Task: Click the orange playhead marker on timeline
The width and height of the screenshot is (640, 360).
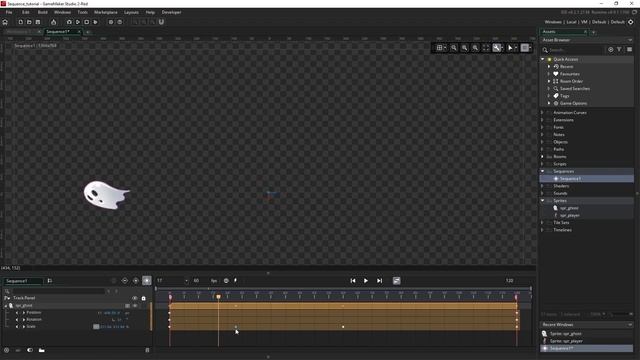Action: [x=218, y=297]
